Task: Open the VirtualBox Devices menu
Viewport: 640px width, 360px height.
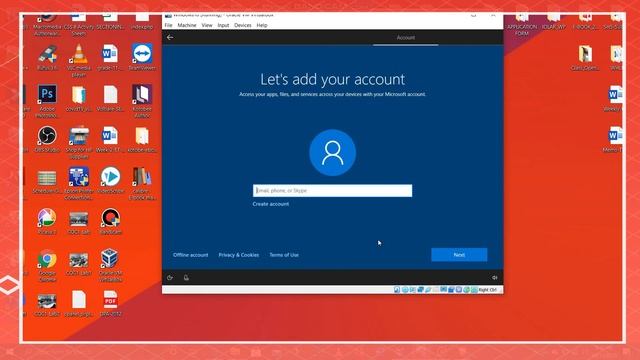Action: point(242,25)
